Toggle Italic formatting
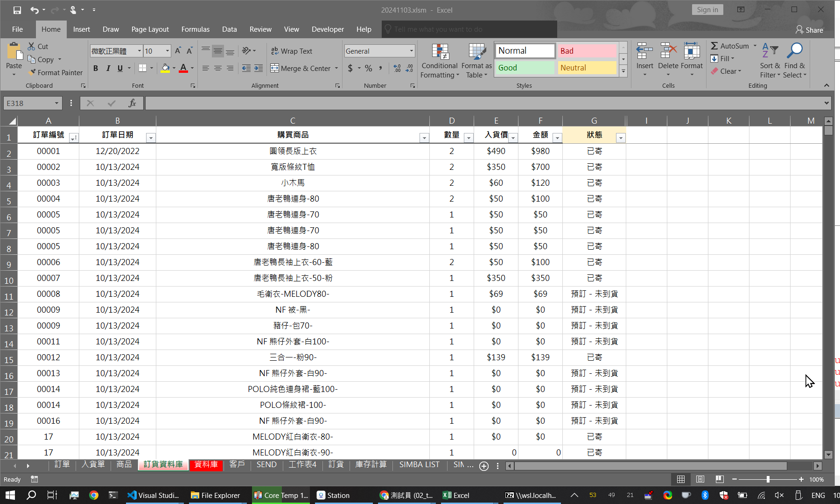This screenshot has height=504, width=840. (x=108, y=68)
